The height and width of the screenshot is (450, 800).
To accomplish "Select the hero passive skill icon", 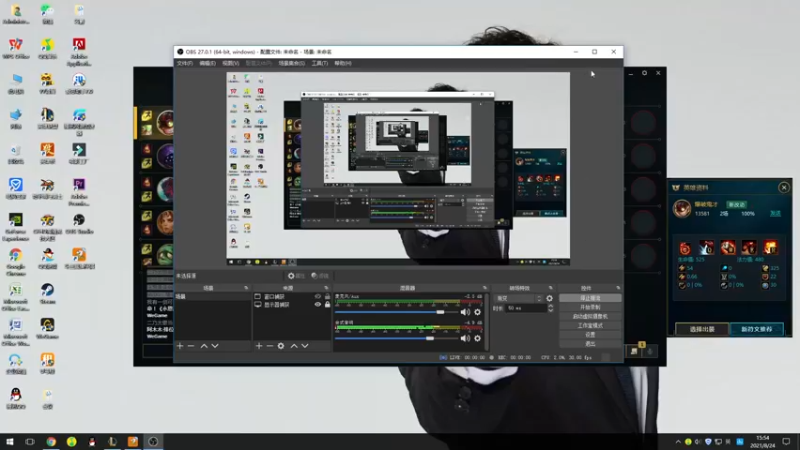I will pos(685,248).
